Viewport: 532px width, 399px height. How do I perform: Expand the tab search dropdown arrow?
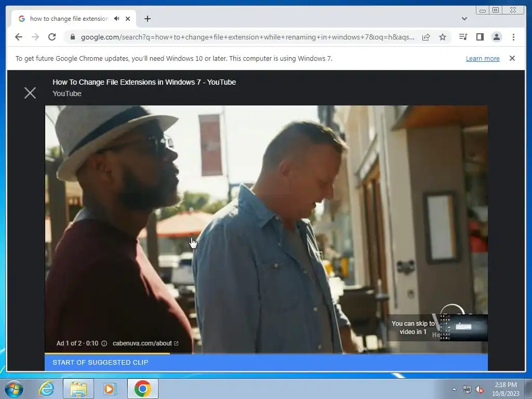click(464, 19)
